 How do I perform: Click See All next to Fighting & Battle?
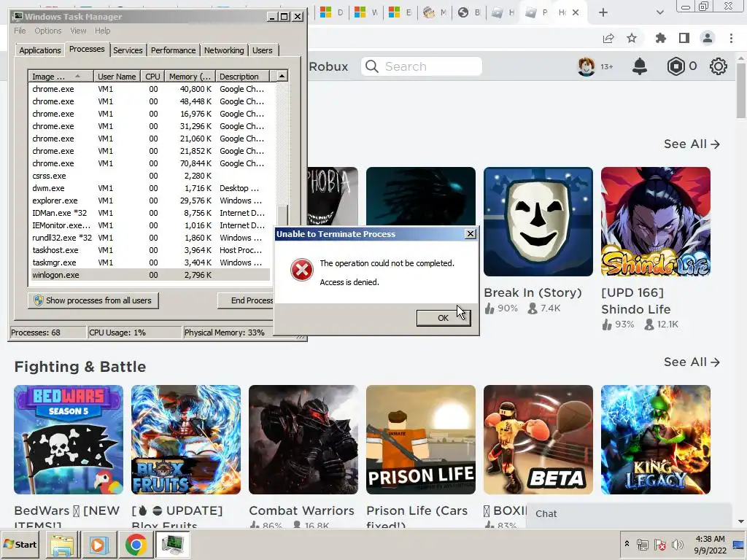pyautogui.click(x=692, y=362)
